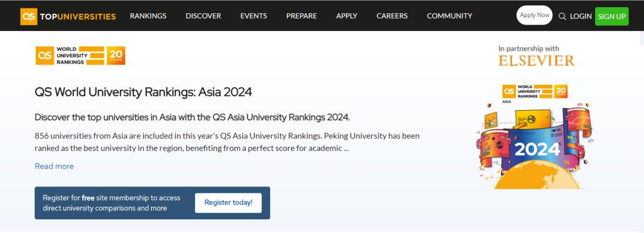The width and height of the screenshot is (644, 233).
Task: Click the green Sign Up button
Action: (x=612, y=17)
